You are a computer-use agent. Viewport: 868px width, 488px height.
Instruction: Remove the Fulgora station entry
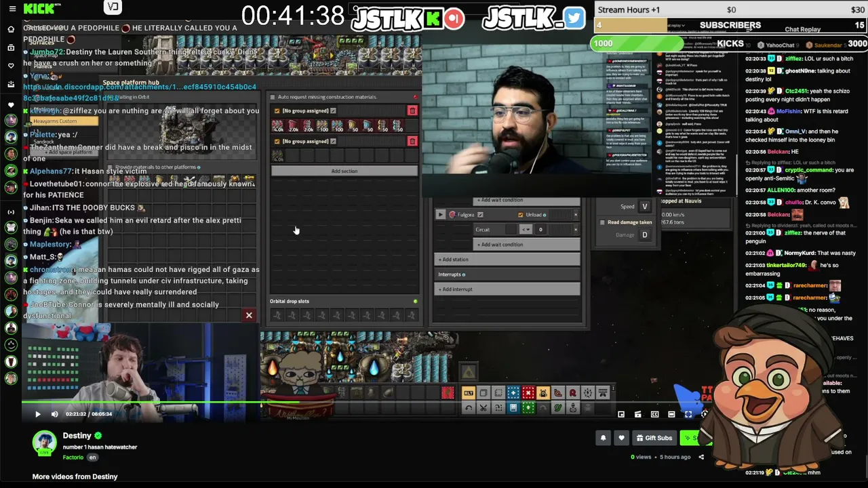coord(576,215)
